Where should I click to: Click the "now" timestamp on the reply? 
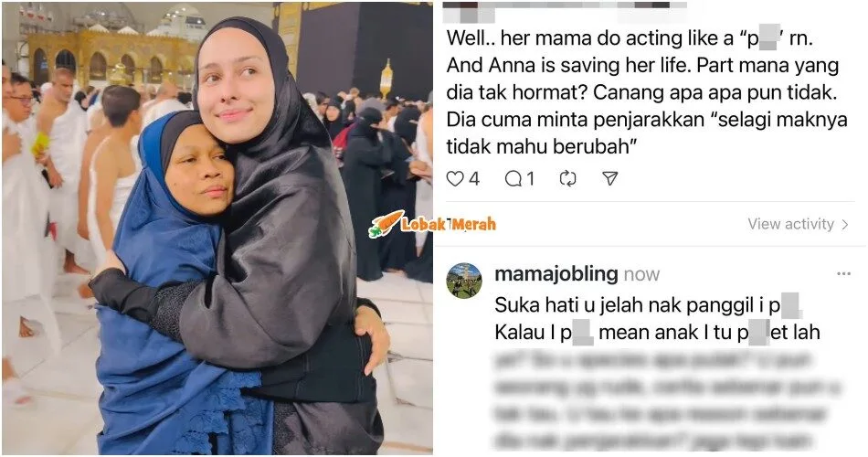[x=641, y=275]
